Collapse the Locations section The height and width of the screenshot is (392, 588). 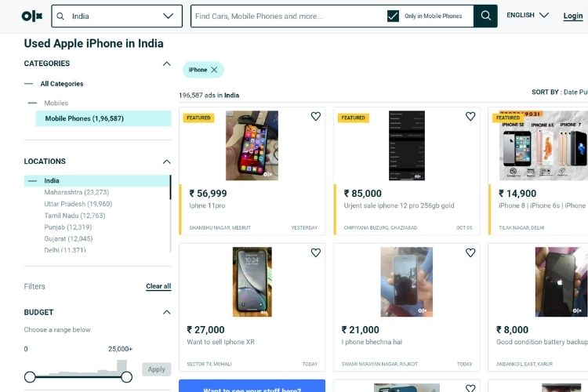pos(166,162)
